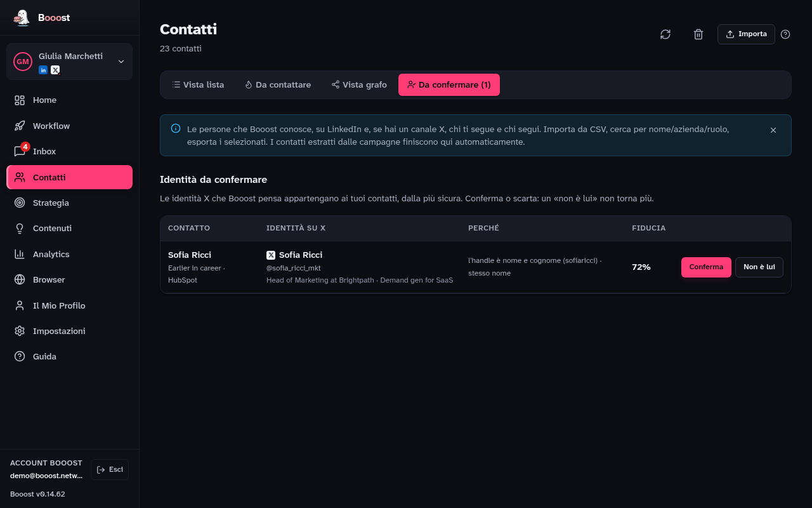The height and width of the screenshot is (508, 812).
Task: Click the help question-mark icon beside Importa
Action: point(785,34)
